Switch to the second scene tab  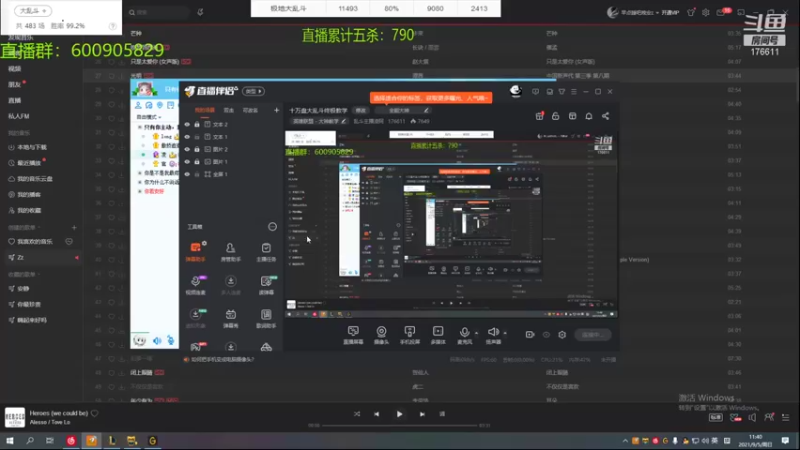coord(229,110)
